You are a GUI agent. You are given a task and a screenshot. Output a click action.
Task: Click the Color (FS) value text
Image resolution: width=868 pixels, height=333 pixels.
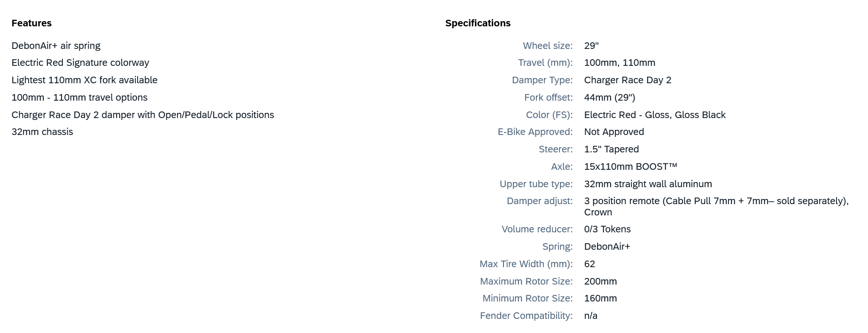click(x=655, y=115)
